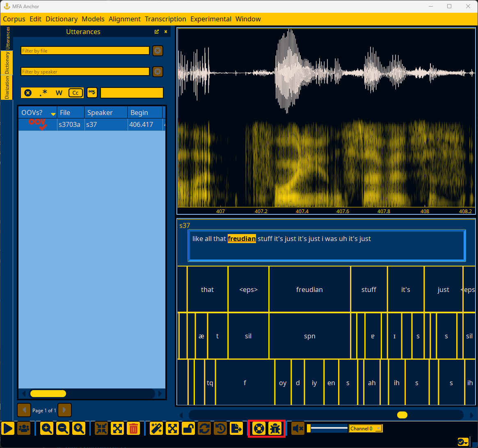Open the Corpus menu

[x=14, y=19]
